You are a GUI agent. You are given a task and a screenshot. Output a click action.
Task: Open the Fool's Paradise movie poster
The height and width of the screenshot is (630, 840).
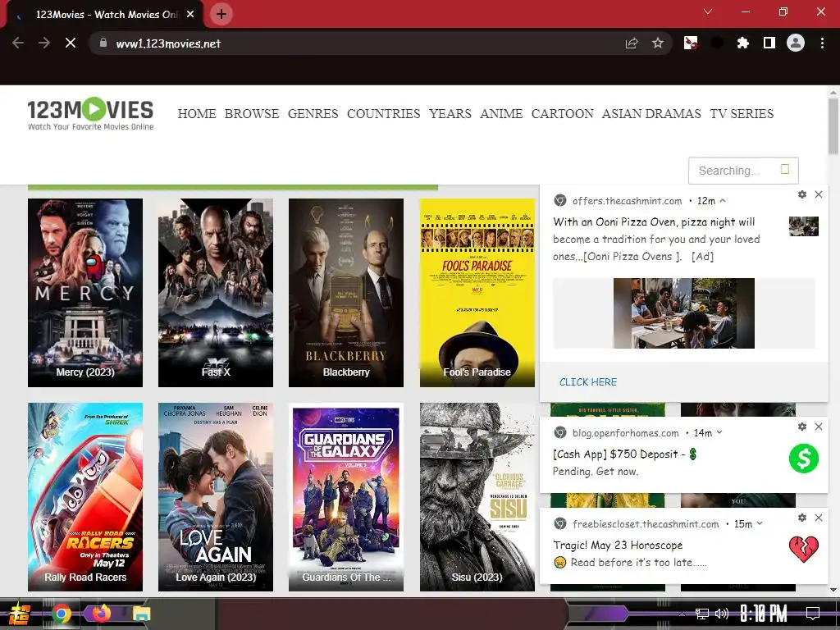tap(477, 293)
